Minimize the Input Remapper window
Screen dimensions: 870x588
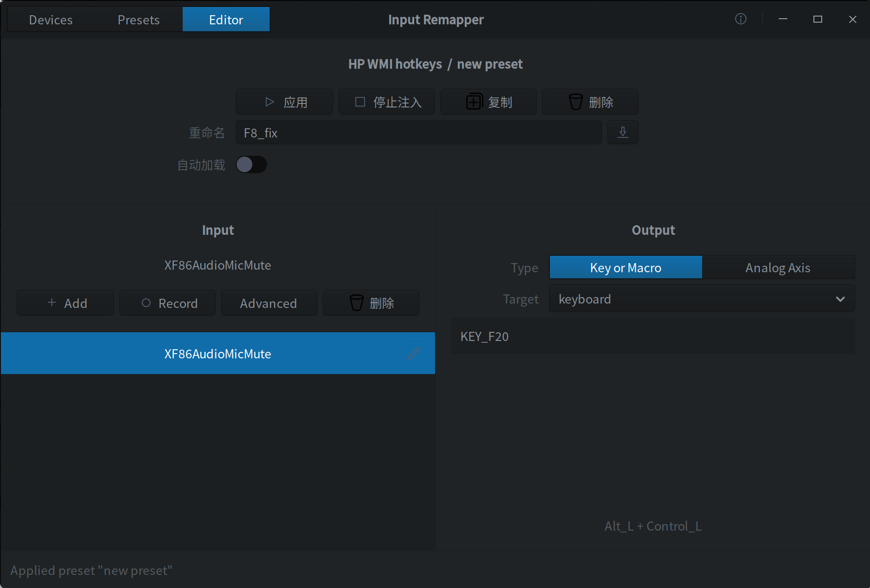783,19
